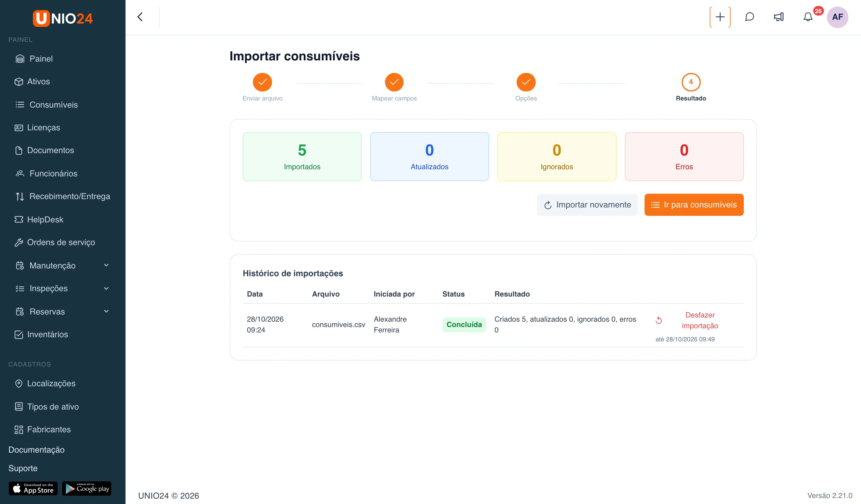Expand the Reservas submenu chevron
Screen dimensions: 861x504
click(106, 311)
